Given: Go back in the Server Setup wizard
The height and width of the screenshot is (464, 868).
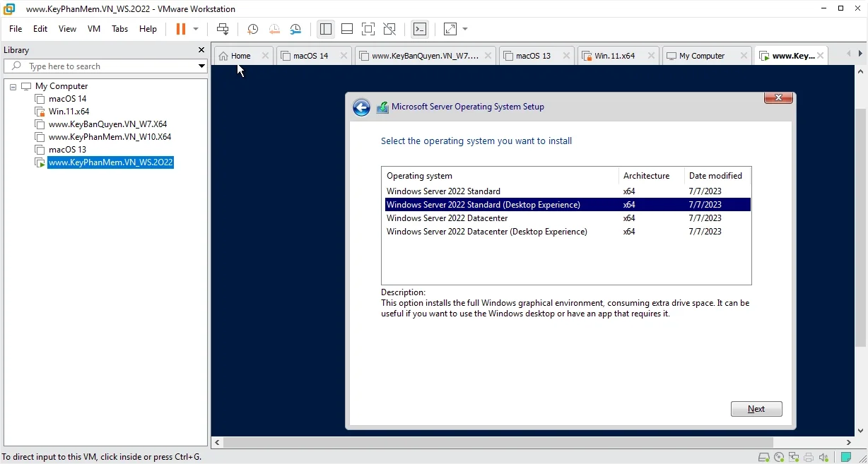Looking at the screenshot, I should click(x=361, y=107).
